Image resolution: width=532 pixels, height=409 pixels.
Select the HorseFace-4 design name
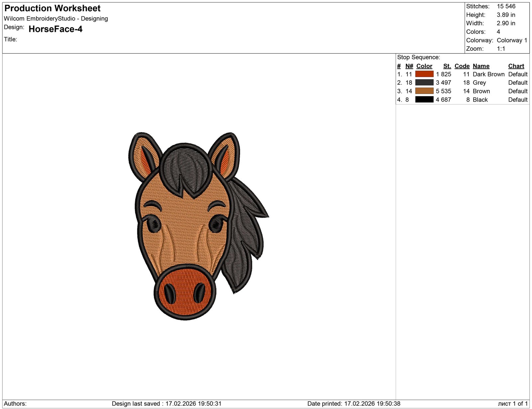tap(56, 29)
